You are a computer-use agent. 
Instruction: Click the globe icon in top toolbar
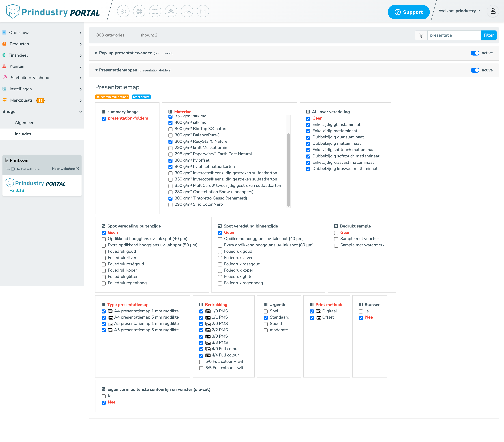pos(139,11)
